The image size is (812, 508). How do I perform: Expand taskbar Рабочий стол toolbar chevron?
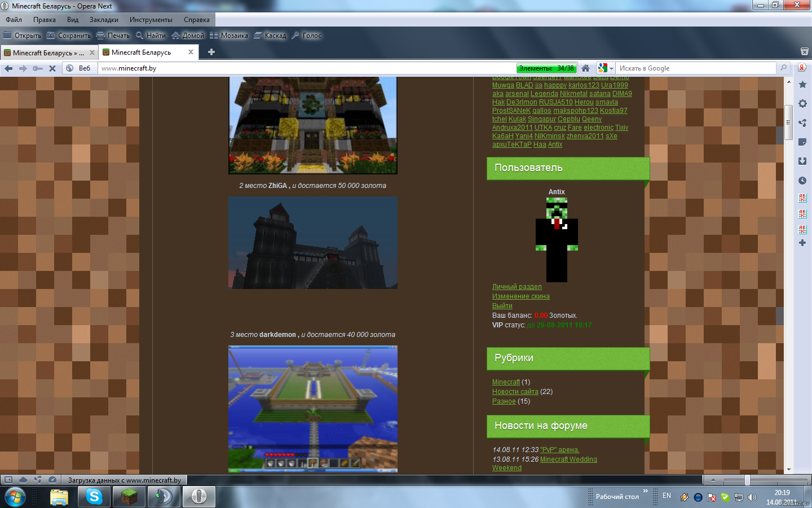[646, 491]
